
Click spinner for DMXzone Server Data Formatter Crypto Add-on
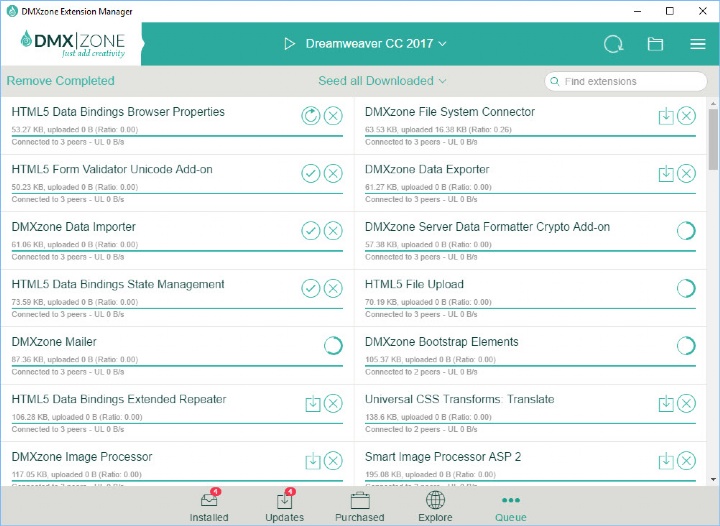click(x=686, y=231)
